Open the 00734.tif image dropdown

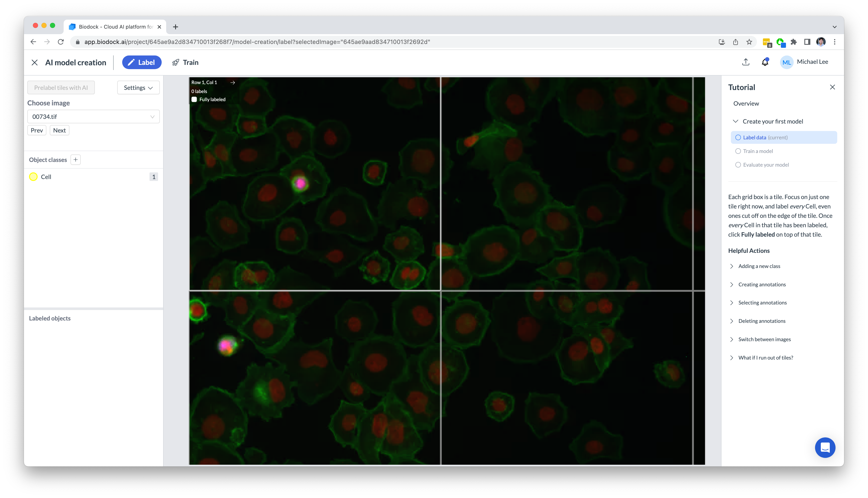point(93,117)
